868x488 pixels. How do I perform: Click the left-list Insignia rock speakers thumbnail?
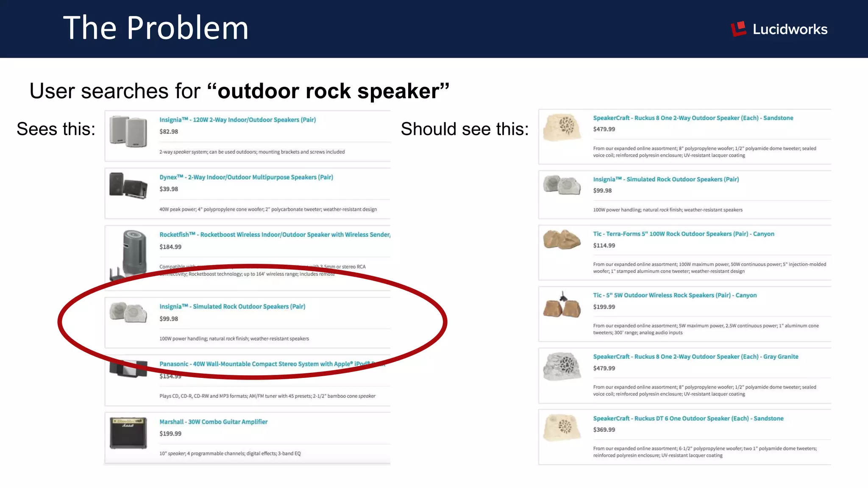tap(128, 313)
